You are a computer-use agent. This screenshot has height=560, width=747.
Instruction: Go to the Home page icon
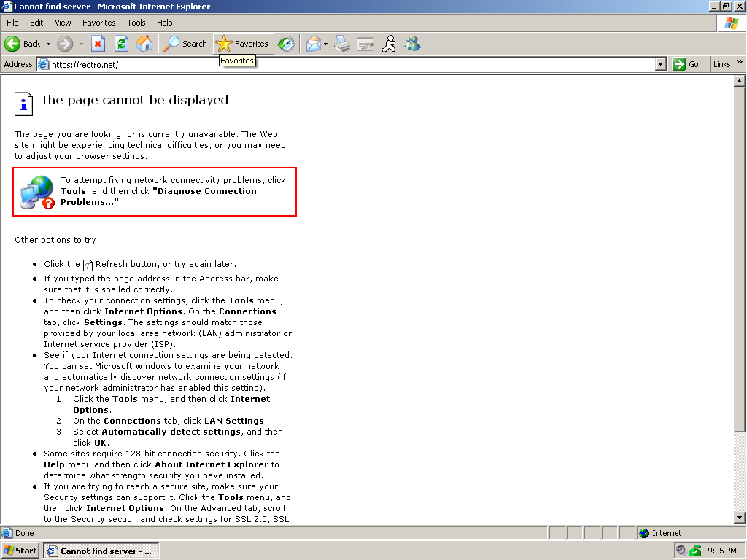(144, 44)
